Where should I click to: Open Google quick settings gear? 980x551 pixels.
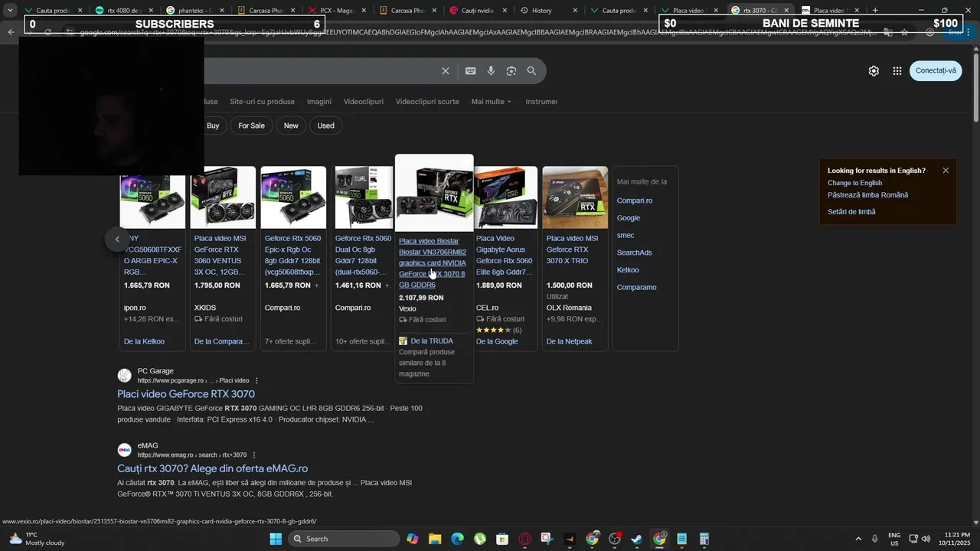click(x=874, y=71)
